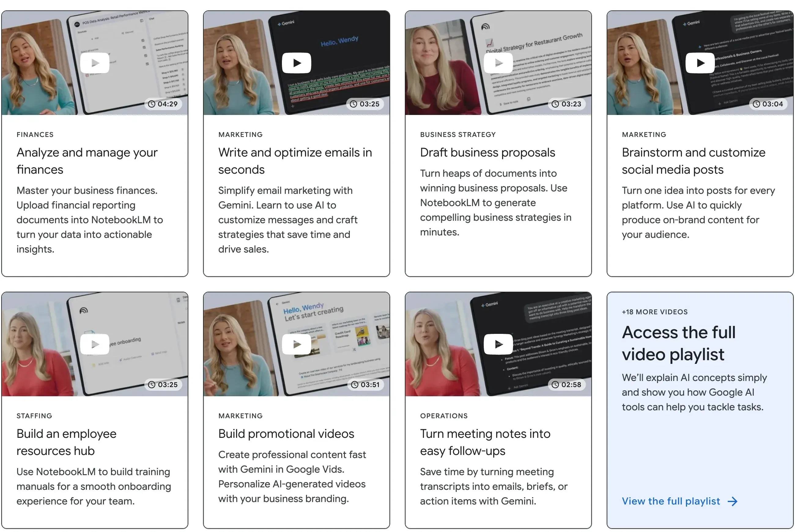Play the Brainstorm social media posts video

700,63
